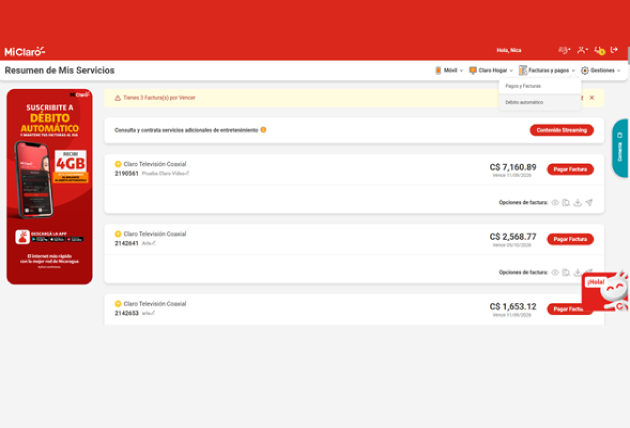View invoice for account 2142641 (eye icon)
Viewport: 630px width, 428px height.
pos(555,272)
